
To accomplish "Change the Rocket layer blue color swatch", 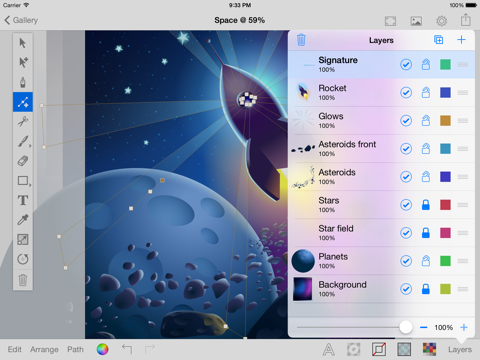I will pos(445,92).
